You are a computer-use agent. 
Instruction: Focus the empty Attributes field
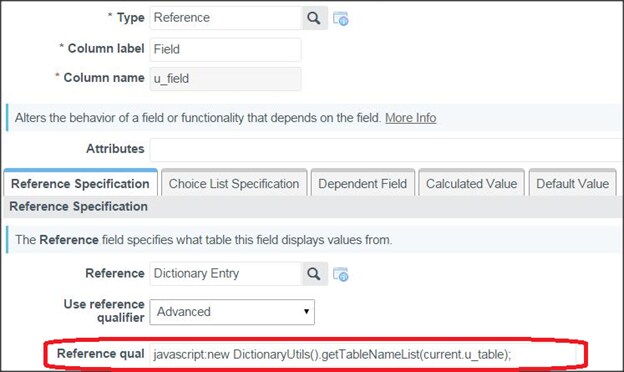[386, 150]
